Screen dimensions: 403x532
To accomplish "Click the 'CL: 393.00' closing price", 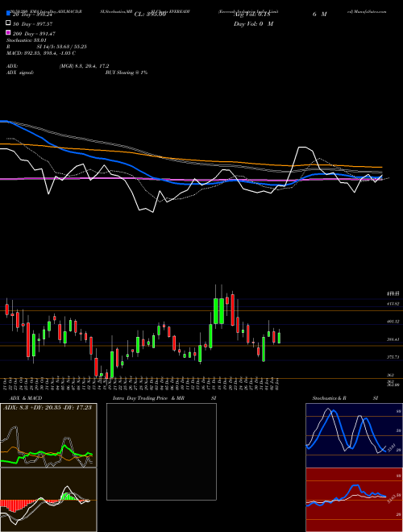I will 150,15.
